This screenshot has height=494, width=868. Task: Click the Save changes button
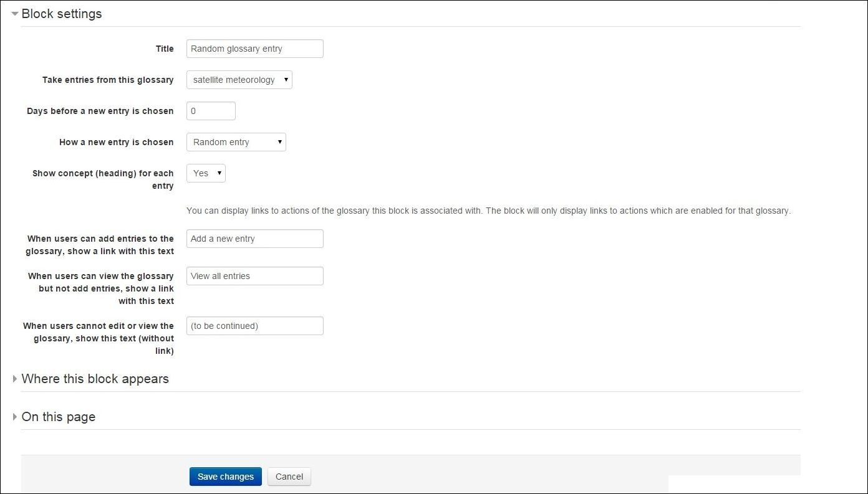[226, 477]
